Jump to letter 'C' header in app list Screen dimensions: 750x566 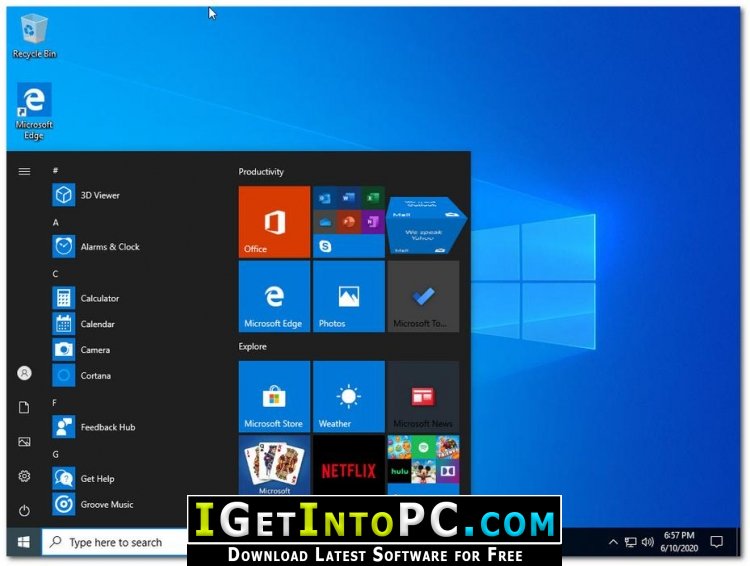tap(55, 274)
